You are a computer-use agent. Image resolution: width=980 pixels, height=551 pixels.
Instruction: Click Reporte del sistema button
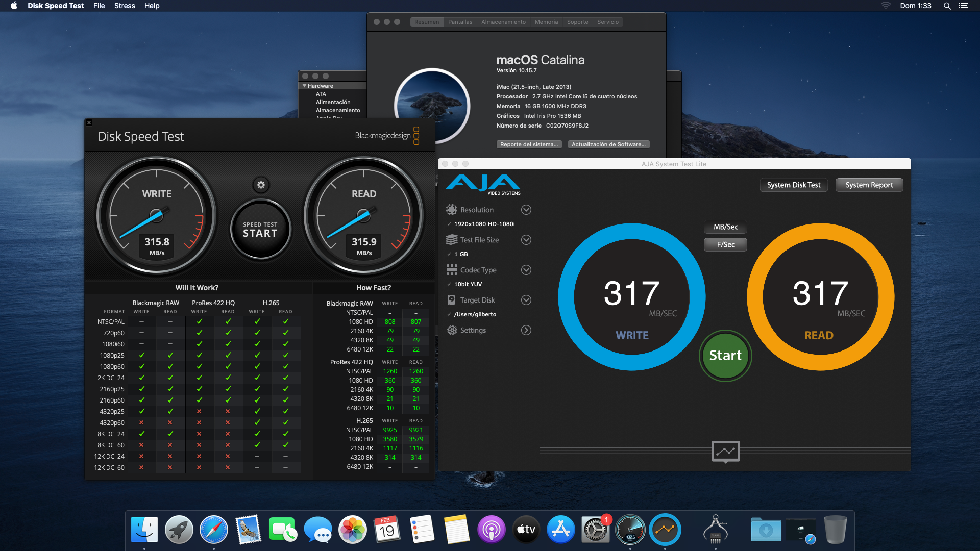click(529, 144)
